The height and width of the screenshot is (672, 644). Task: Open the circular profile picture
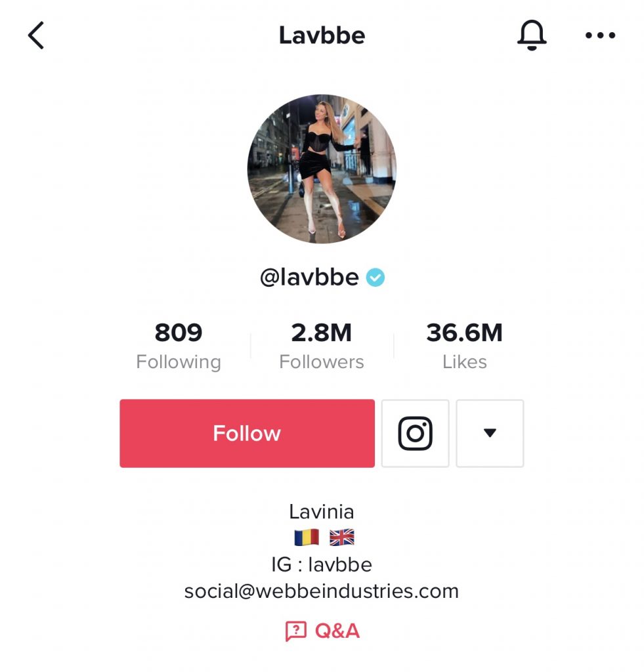click(322, 169)
